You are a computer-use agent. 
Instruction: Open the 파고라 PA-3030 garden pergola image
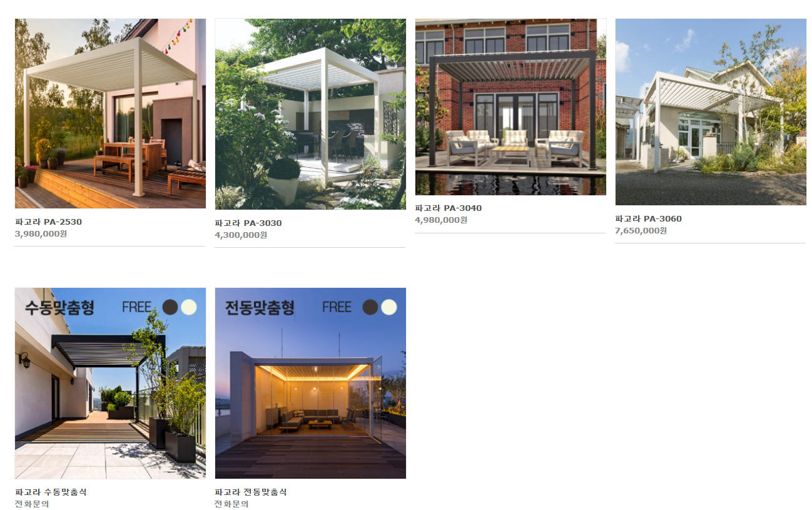pyautogui.click(x=310, y=114)
